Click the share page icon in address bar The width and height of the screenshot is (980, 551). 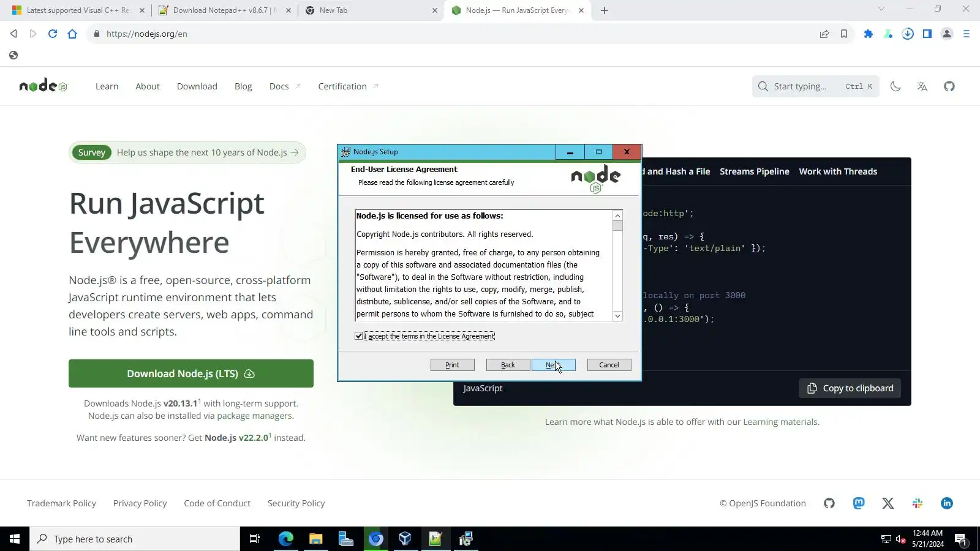tap(824, 34)
